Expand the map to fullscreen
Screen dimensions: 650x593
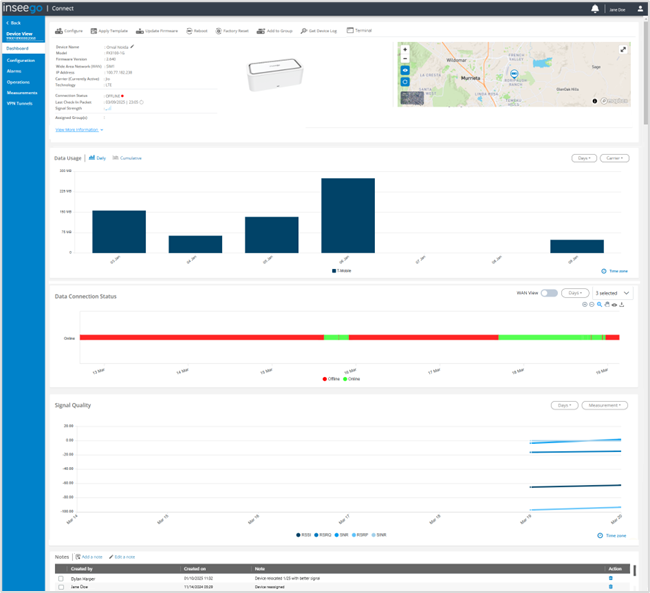(x=623, y=49)
